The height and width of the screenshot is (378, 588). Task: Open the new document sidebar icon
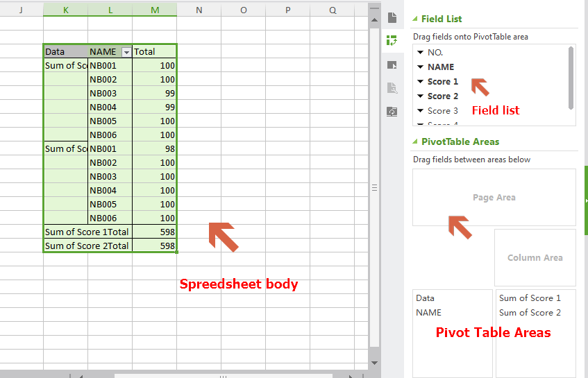[392, 17]
